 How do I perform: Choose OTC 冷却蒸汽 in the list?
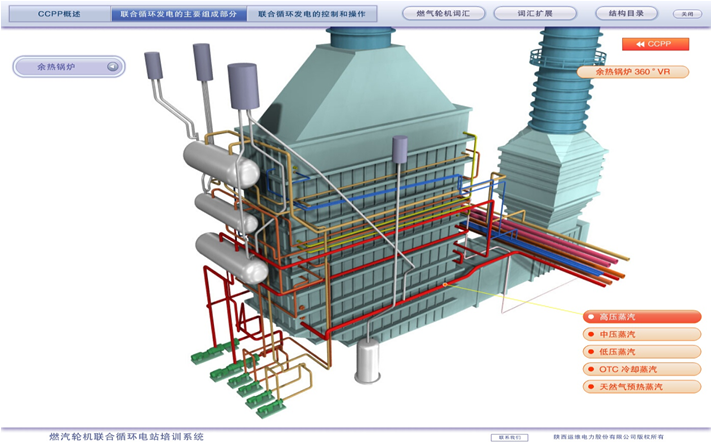tap(640, 368)
